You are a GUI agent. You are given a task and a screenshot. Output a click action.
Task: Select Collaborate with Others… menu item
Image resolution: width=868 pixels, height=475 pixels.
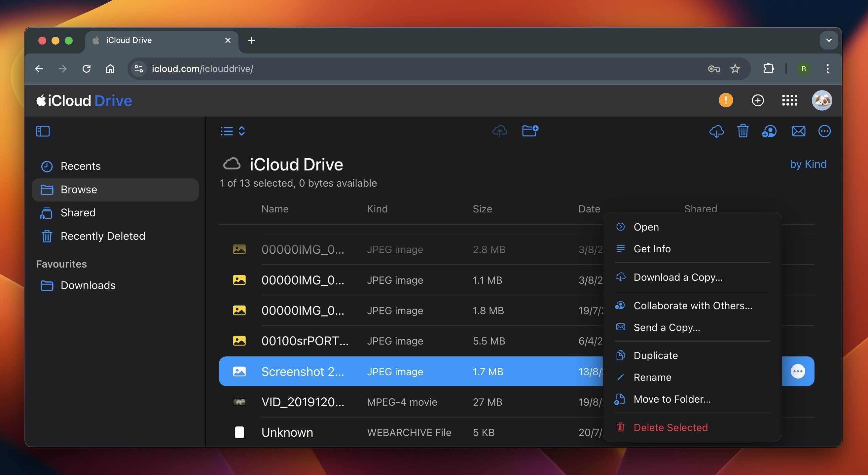click(x=692, y=306)
